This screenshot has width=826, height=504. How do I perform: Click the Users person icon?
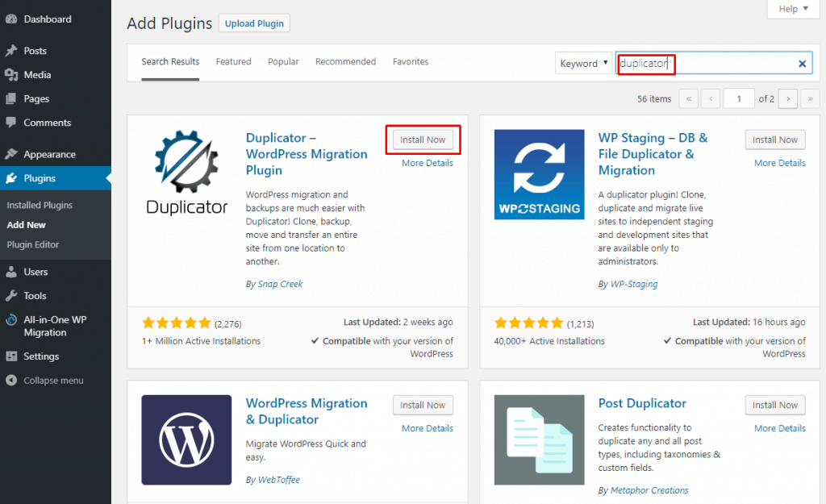coord(11,272)
